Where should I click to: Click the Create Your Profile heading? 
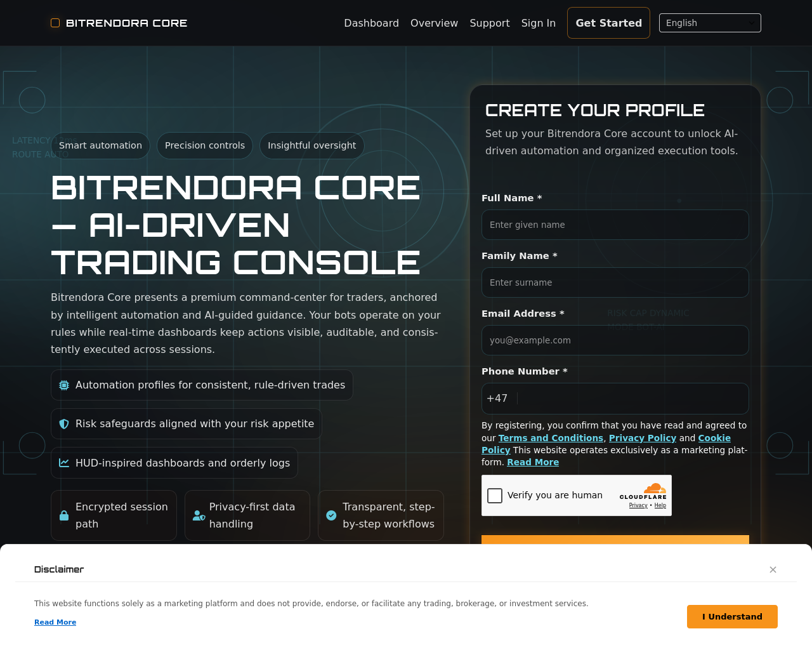click(595, 110)
